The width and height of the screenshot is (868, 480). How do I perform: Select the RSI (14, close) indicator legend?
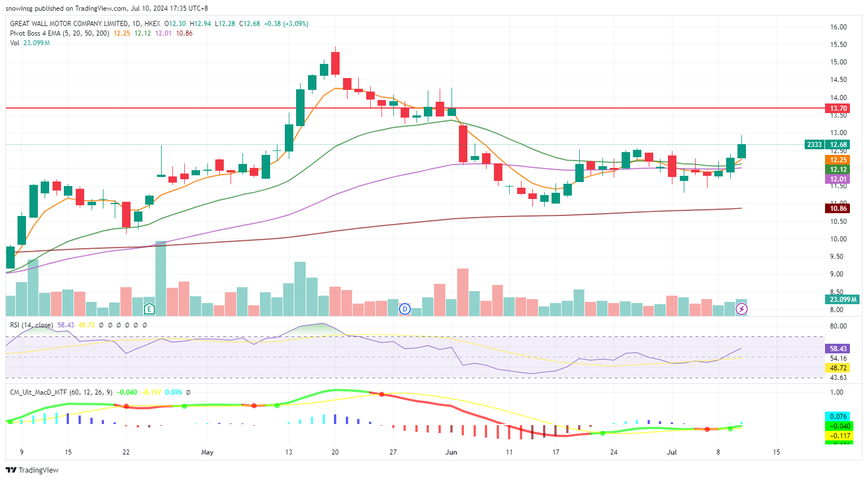point(32,325)
